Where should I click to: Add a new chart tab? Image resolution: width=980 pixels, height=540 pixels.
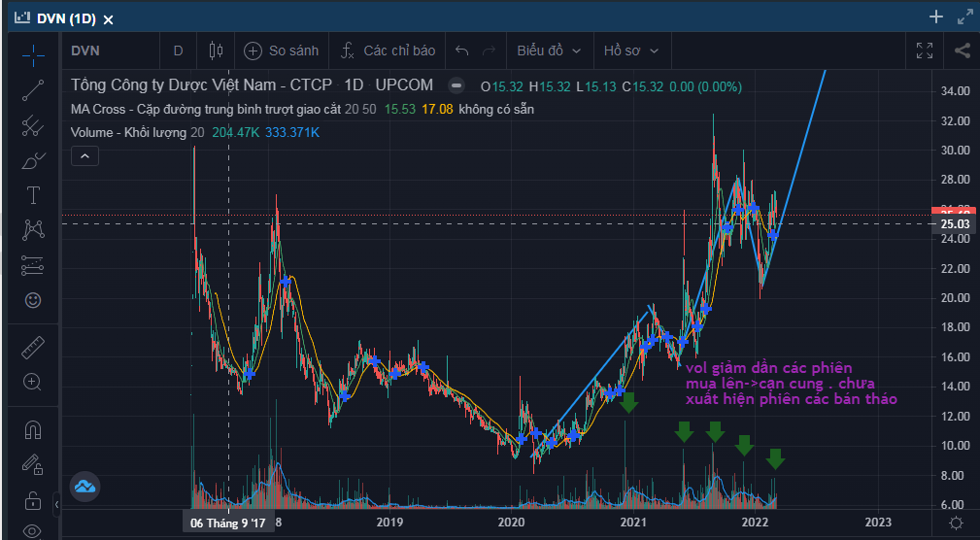pos(935,17)
